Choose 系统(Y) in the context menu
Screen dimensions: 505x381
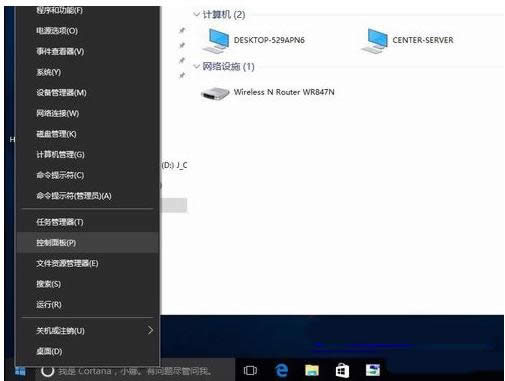87,72
